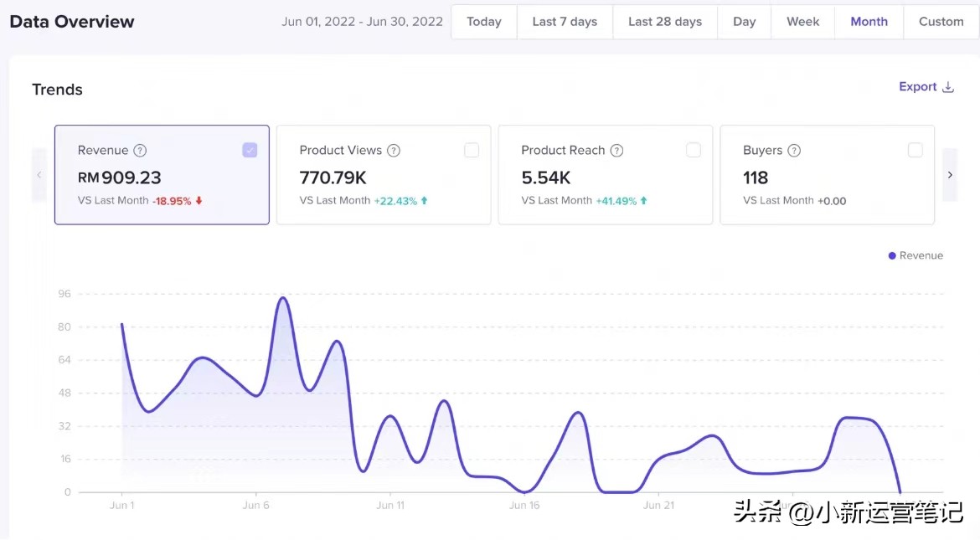Enable the Product Views checkbox
This screenshot has width=980, height=540.
pos(472,150)
